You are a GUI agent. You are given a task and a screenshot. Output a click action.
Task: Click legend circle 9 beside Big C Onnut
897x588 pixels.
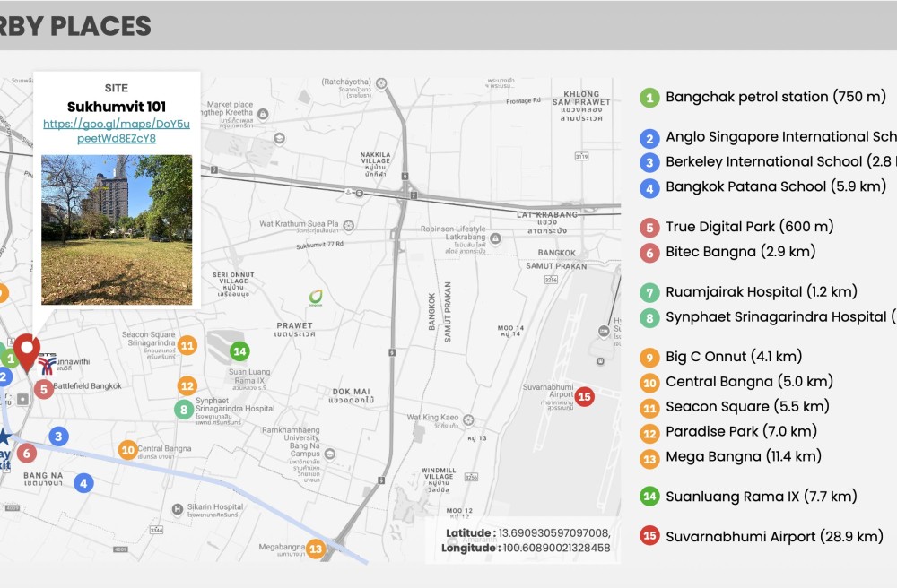(649, 357)
